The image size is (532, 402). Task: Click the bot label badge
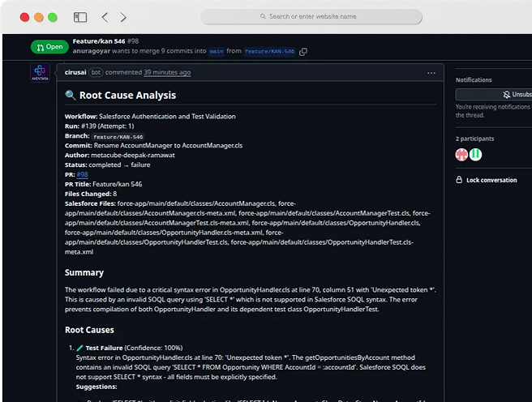coord(96,72)
